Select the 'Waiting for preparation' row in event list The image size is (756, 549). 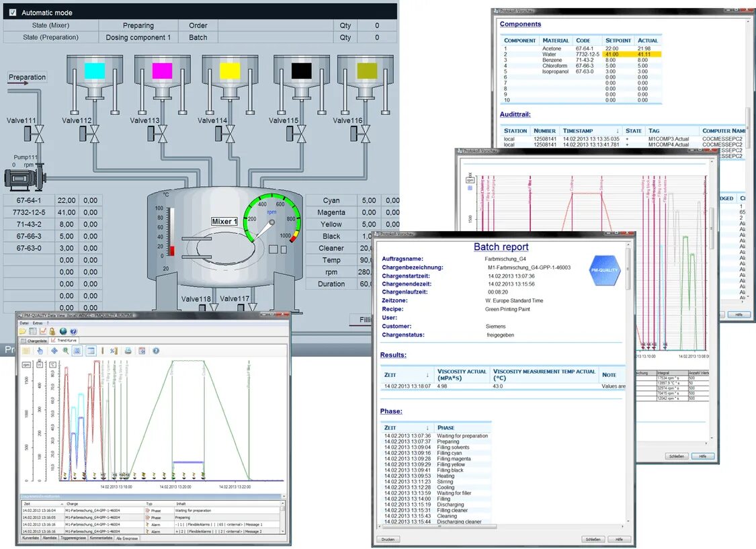[151, 510]
